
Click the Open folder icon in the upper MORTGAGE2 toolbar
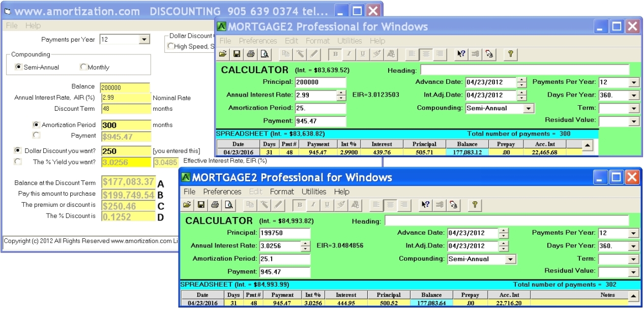point(223,54)
